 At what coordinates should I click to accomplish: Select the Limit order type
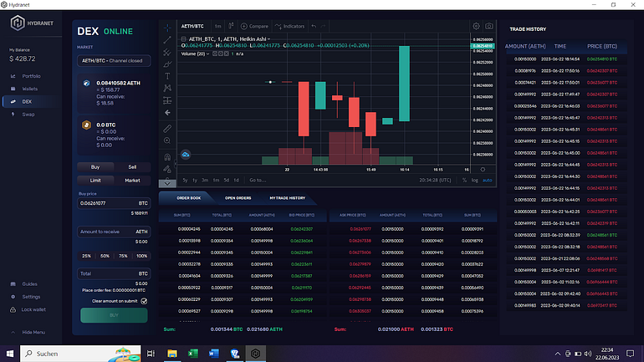click(x=95, y=181)
